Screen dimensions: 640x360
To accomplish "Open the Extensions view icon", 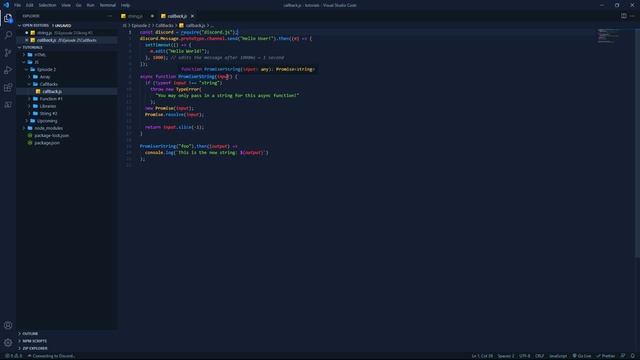I will [x=8, y=87].
